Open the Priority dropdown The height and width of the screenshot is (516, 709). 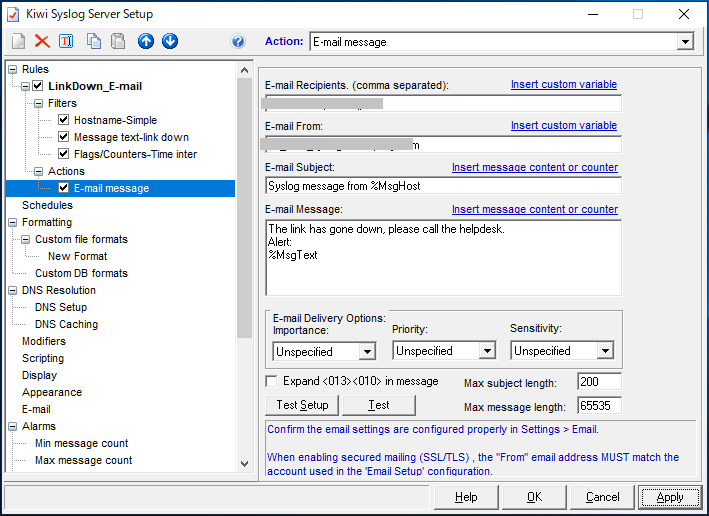487,350
